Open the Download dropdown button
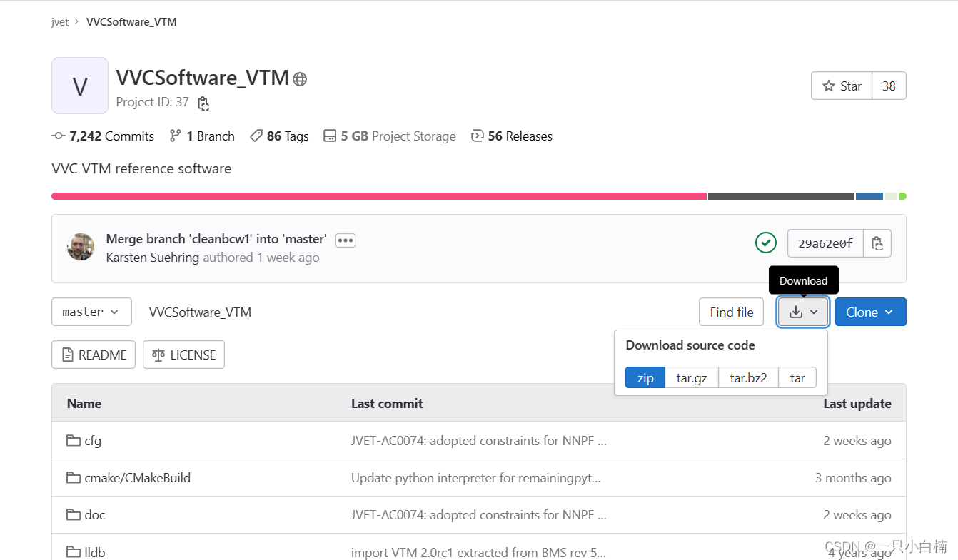The height and width of the screenshot is (560, 958). click(803, 312)
